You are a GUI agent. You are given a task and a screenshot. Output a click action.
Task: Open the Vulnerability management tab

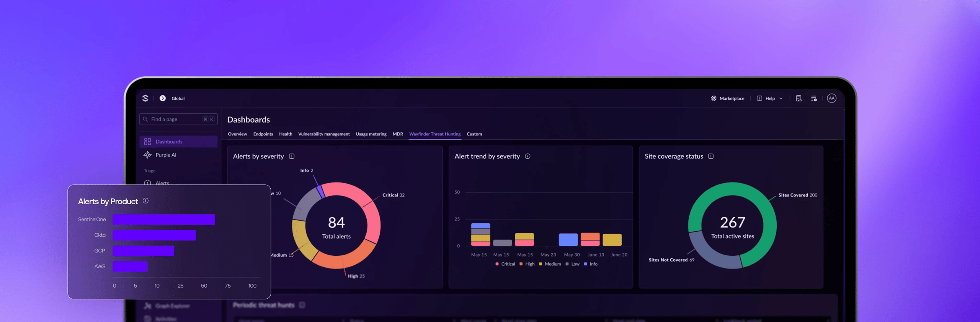pyautogui.click(x=324, y=134)
